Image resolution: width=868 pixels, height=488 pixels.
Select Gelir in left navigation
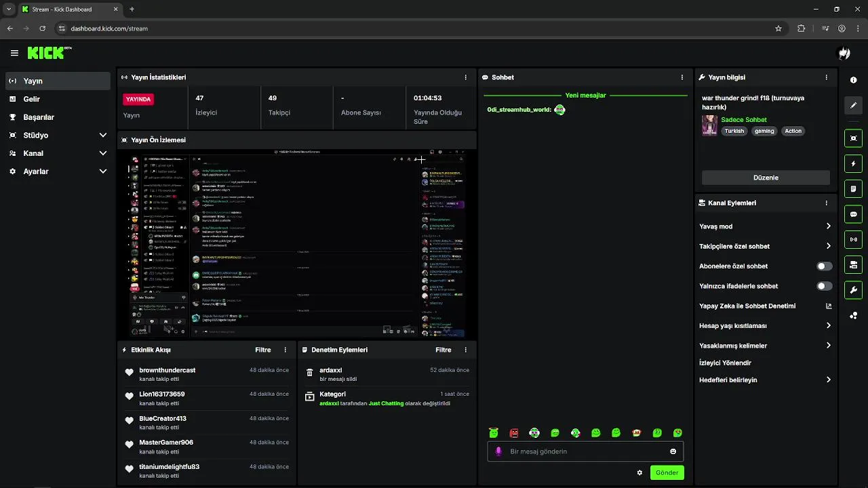pyautogui.click(x=58, y=99)
